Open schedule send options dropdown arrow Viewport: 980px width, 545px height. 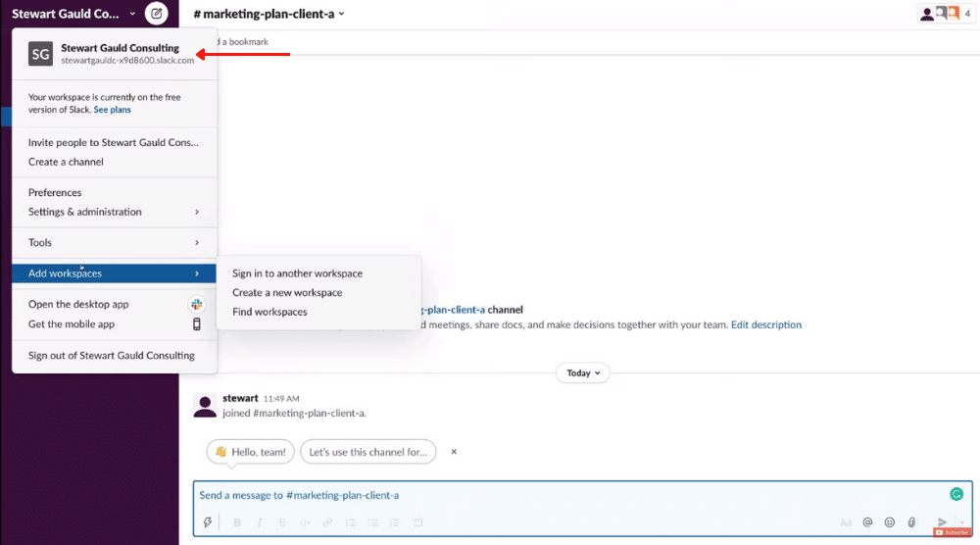(962, 521)
